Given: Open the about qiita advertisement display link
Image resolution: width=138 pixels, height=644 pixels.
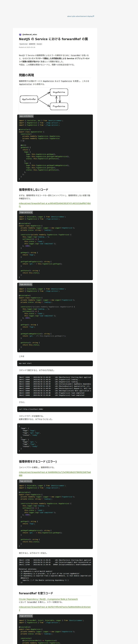Looking at the screenshot, I should click(x=81, y=16).
